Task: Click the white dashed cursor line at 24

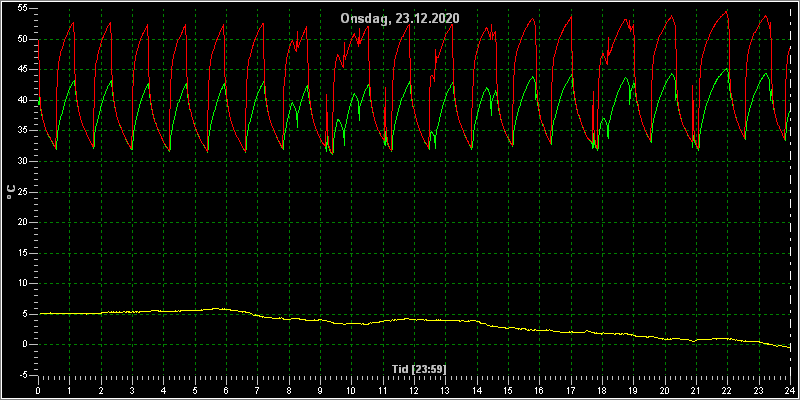Action: (x=790, y=194)
